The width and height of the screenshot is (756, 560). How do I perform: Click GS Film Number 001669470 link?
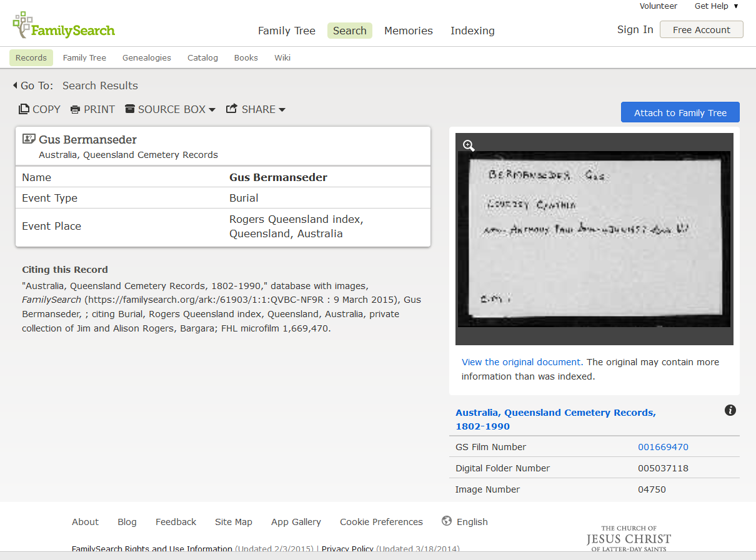coord(663,447)
